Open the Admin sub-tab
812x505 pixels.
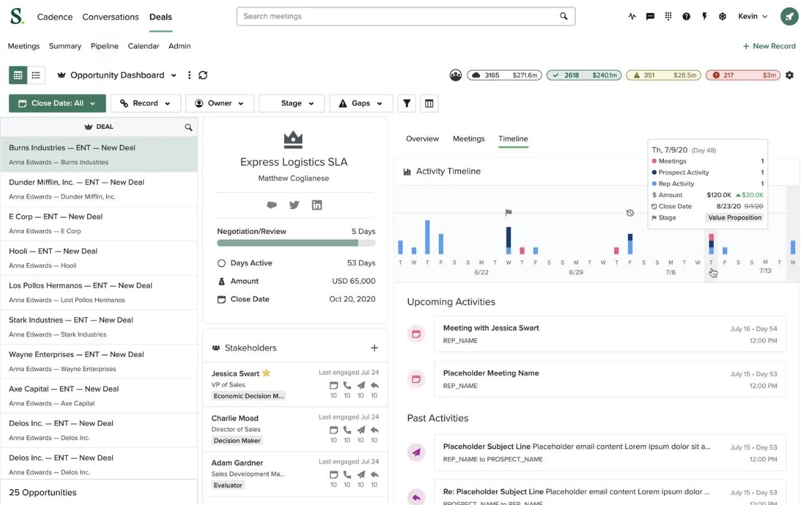click(179, 46)
